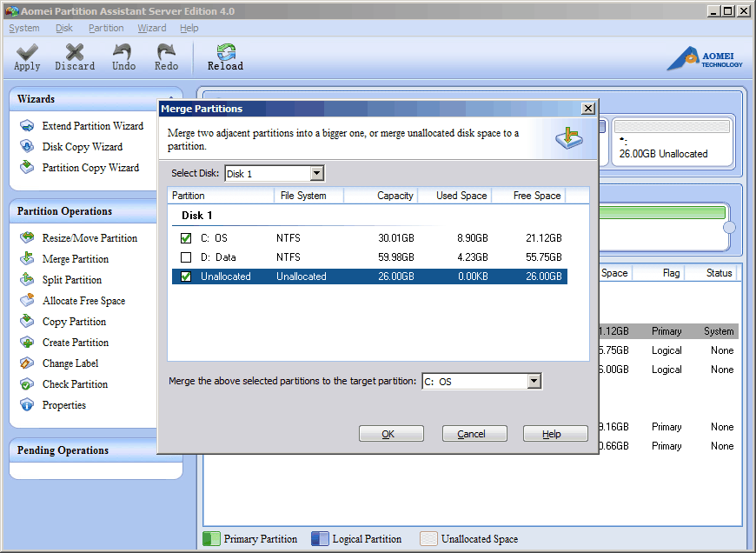The image size is (756, 553).
Task: Uncheck the C: OS partition checkbox
Action: [x=186, y=238]
